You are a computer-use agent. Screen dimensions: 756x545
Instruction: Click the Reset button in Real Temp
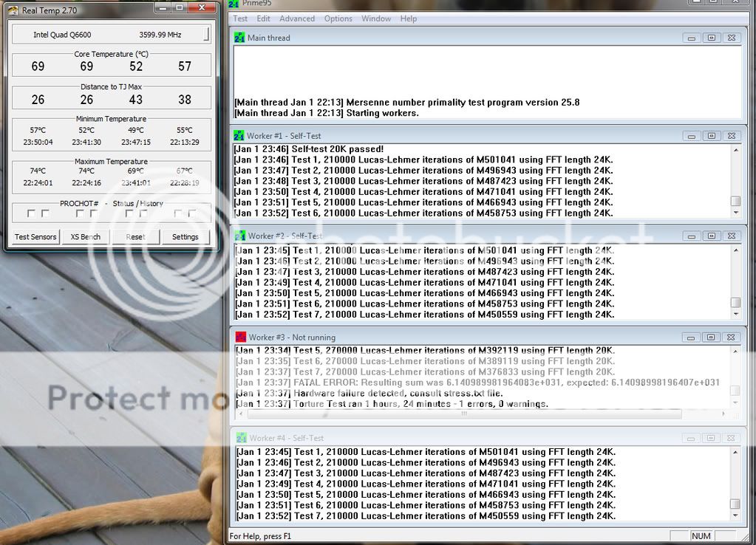point(135,236)
